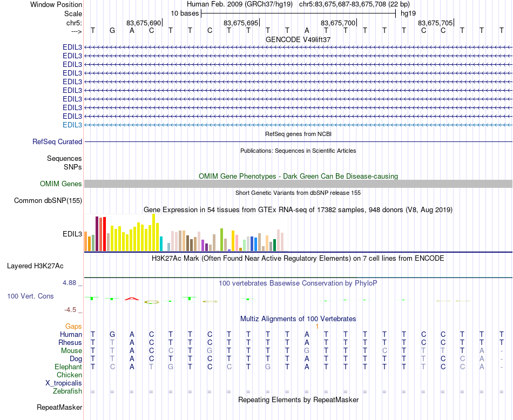Screen dimensions: 513x420
Task: Open 100 vertebrates Basewise Conservation by PhyloP title
Action: point(298,283)
